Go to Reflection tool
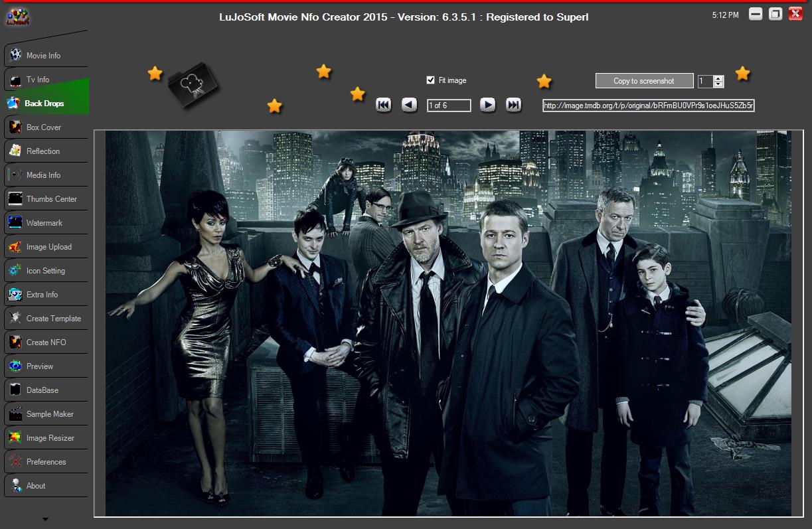This screenshot has width=812, height=529. pos(46,151)
